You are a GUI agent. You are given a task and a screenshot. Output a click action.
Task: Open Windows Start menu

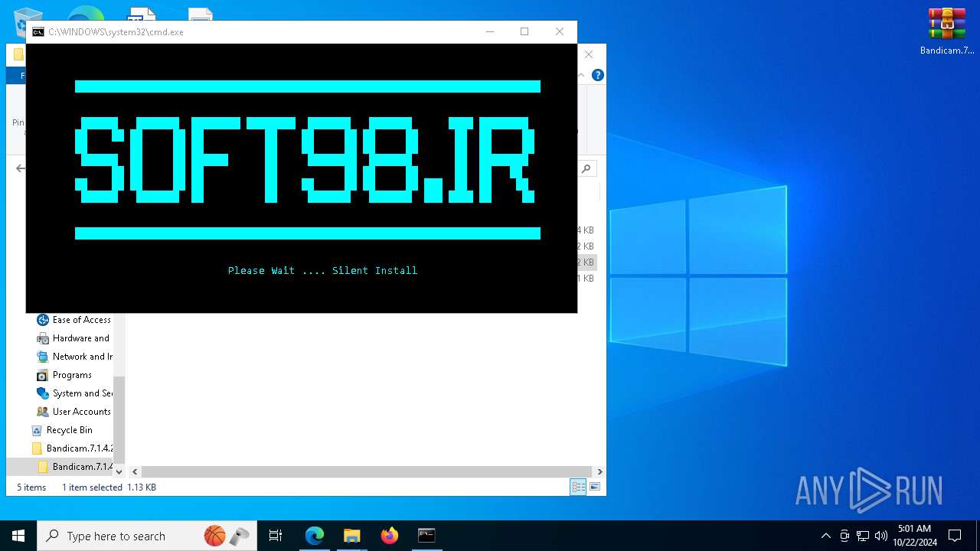tap(18, 536)
